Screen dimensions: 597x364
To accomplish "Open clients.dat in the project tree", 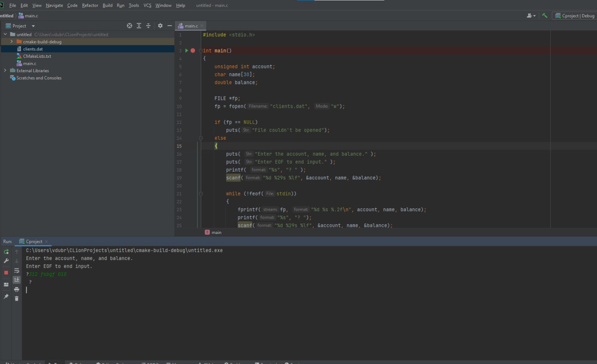I will [33, 49].
